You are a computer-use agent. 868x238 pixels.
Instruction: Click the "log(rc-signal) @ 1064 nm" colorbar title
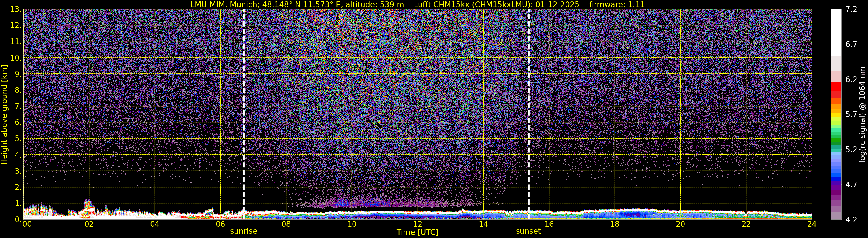(x=862, y=114)
